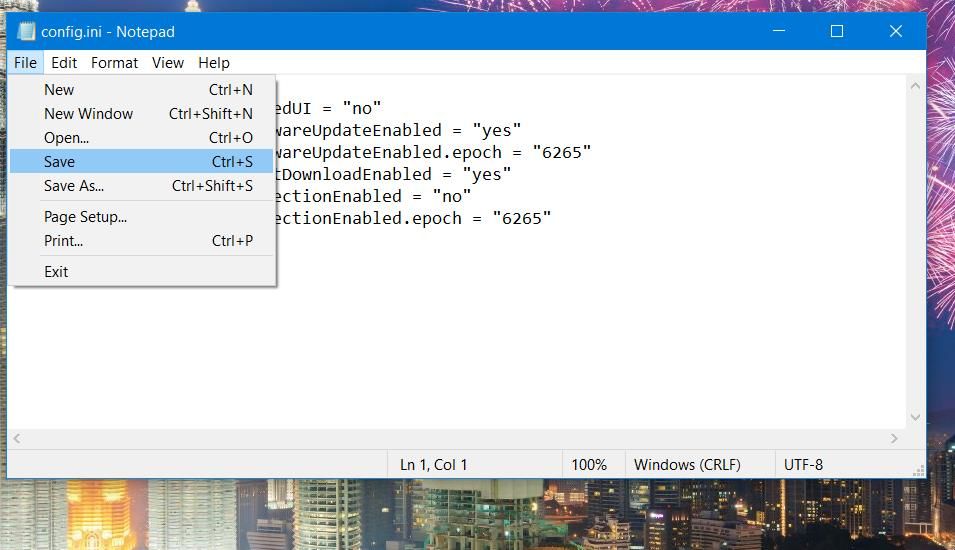Click the horizontal scrollbar left arrow

tap(17, 439)
